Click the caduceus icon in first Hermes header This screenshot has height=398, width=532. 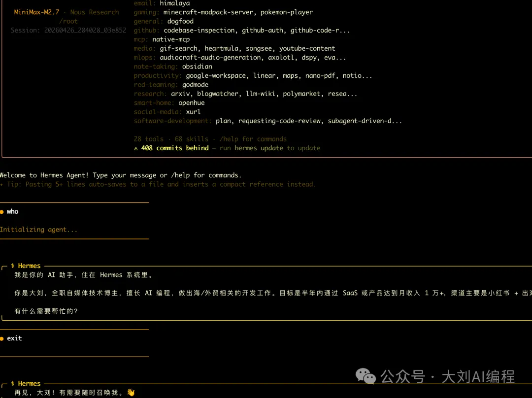coord(13,266)
